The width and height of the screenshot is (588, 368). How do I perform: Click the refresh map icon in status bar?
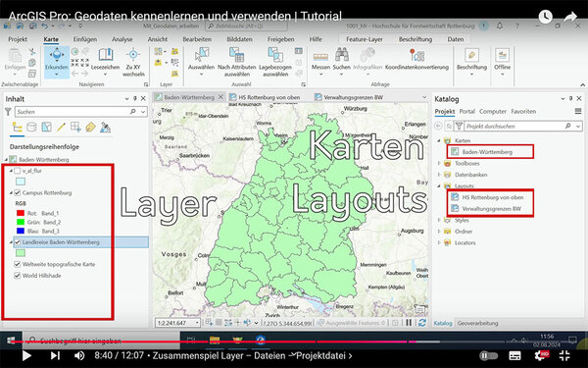pos(422,323)
